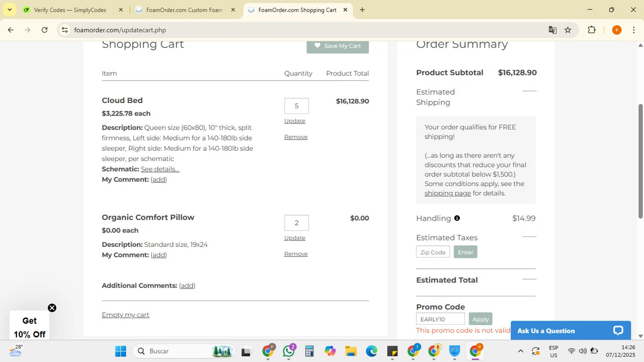The width and height of the screenshot is (644, 362).
Task: Close the Get 10% Off popup
Action: coord(52,308)
